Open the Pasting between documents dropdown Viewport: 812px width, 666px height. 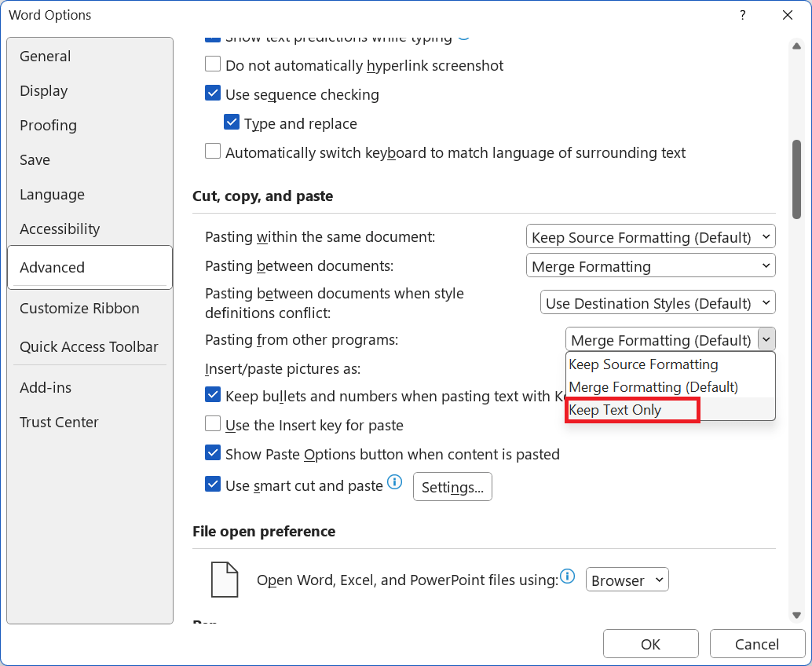(651, 266)
